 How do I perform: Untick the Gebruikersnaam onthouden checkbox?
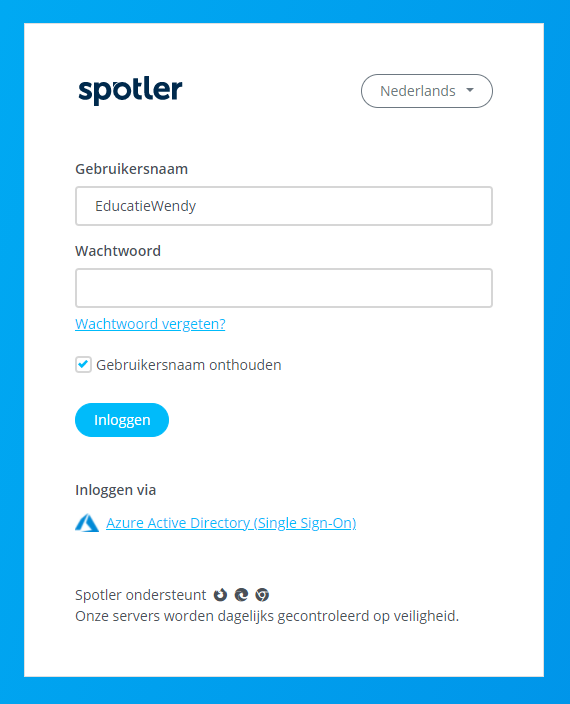pyautogui.click(x=83, y=365)
